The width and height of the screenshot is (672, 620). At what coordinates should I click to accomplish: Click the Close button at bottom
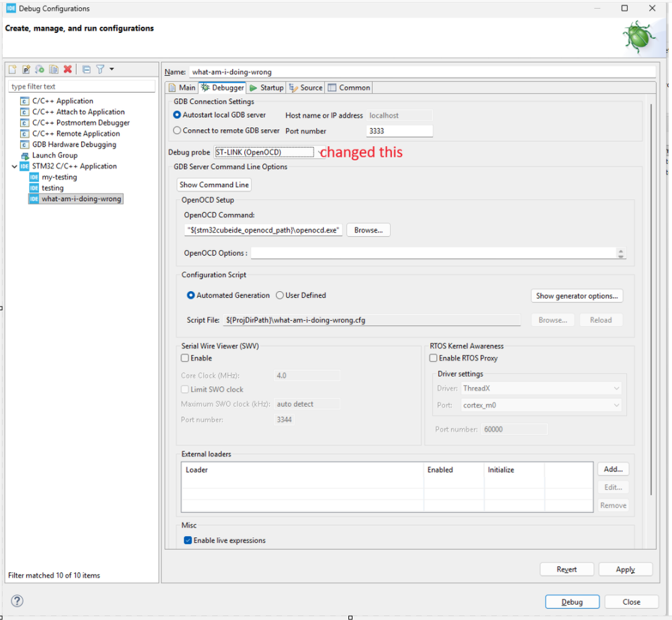pyautogui.click(x=631, y=602)
